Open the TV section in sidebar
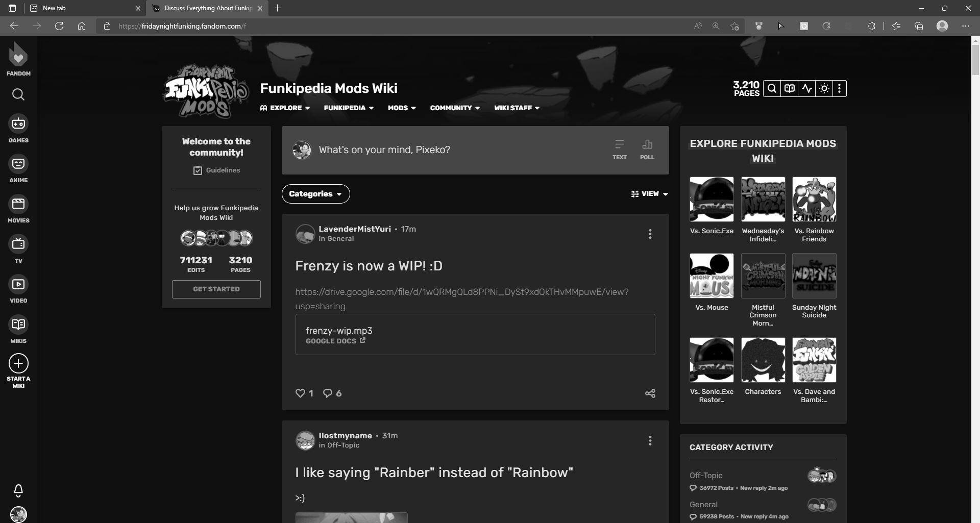This screenshot has width=980, height=523. point(18,249)
